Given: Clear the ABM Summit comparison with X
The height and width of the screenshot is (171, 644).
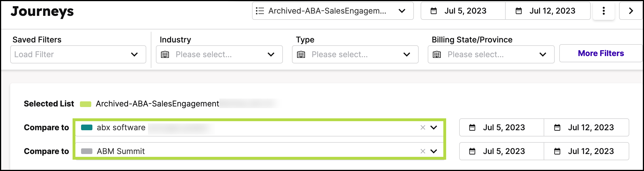Looking at the screenshot, I should (423, 151).
